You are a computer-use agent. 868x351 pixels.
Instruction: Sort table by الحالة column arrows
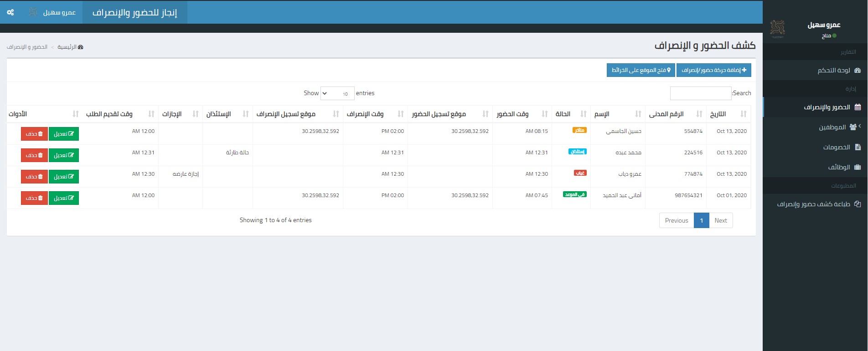[584, 114]
